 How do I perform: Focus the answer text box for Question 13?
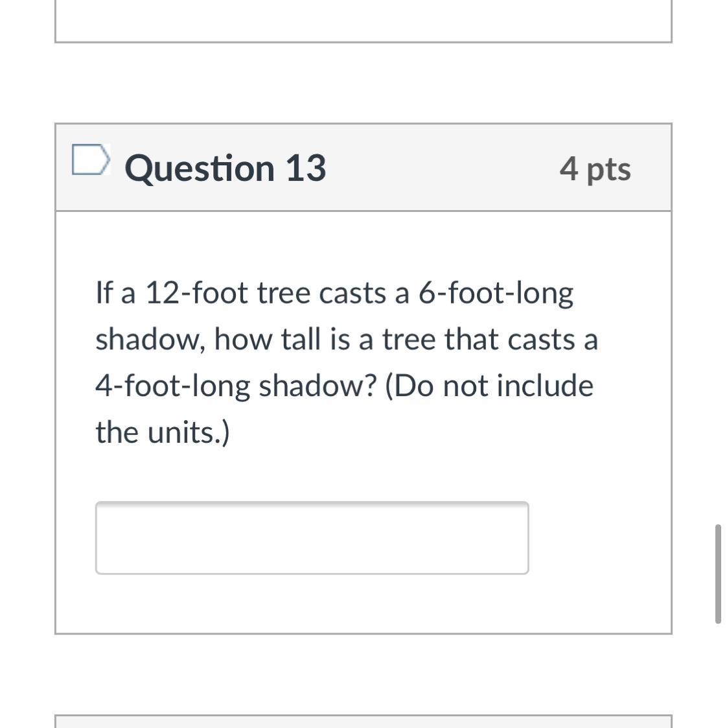(312, 537)
